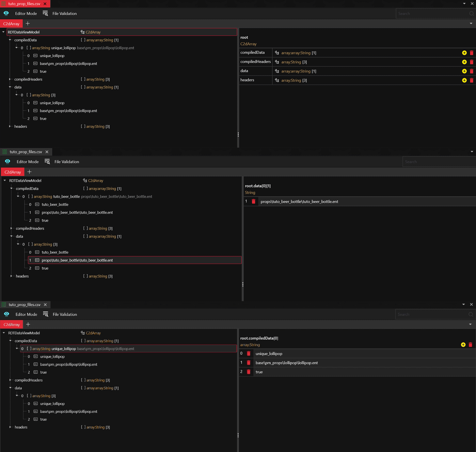476x452 pixels.
Task: Click the root.data[0][1] string value field
Action: pos(359,202)
